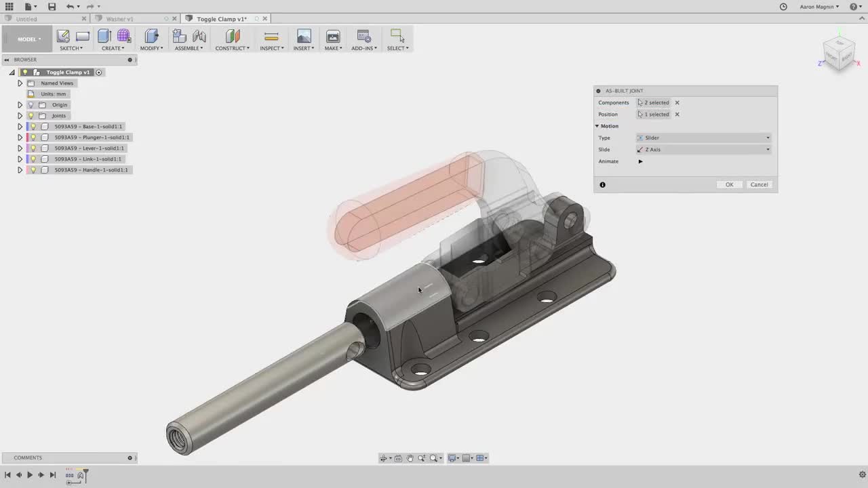868x488 pixels.
Task: Select the Construct plane icon
Action: click(233, 36)
